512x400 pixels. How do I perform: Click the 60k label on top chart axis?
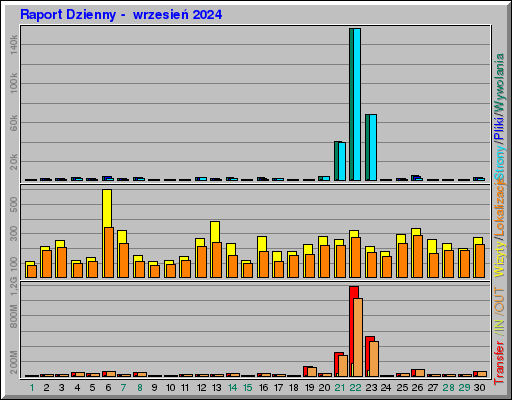pyautogui.click(x=14, y=123)
